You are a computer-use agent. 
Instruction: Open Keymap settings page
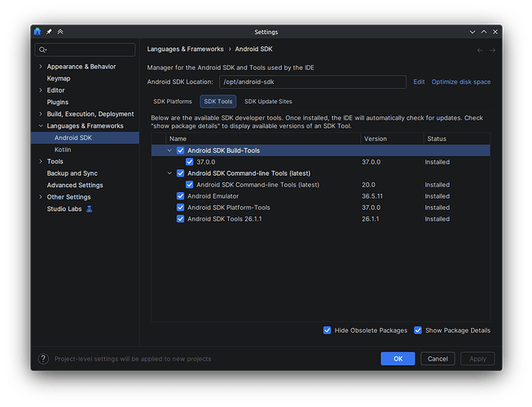[x=59, y=78]
